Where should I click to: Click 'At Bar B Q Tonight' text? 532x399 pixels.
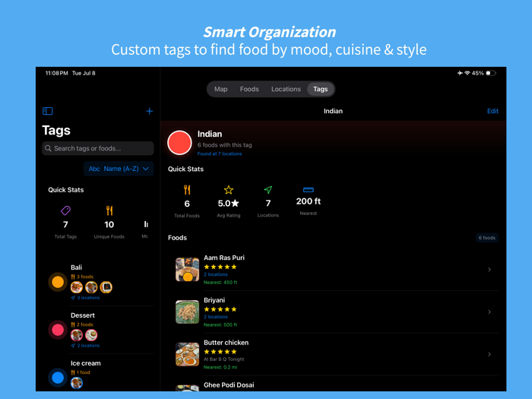pos(224,359)
